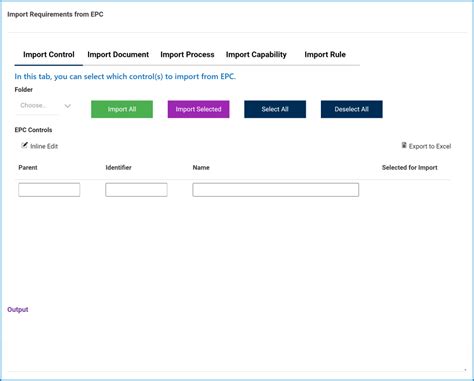Click the Inline Edit pencil icon

click(24, 145)
